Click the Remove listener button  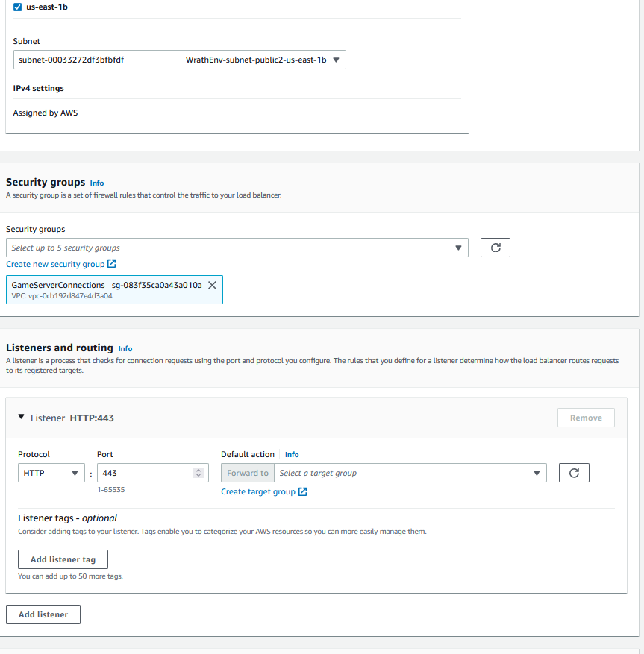[585, 418]
